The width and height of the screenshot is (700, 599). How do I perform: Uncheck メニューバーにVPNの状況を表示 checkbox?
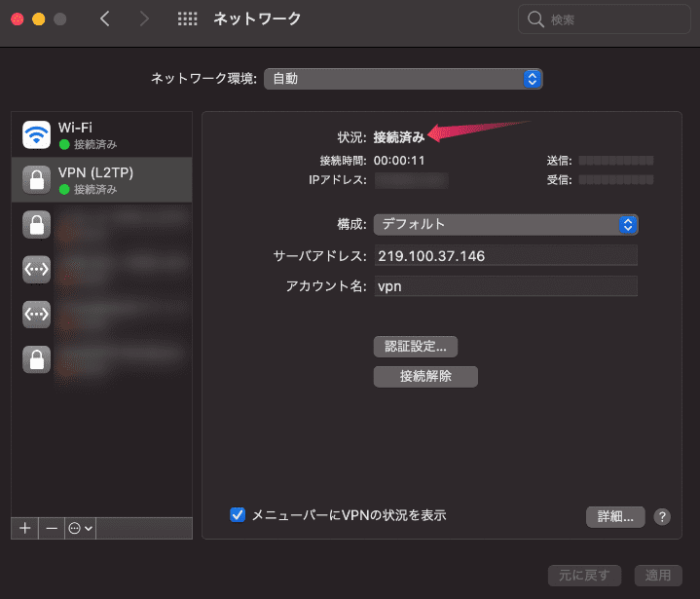pyautogui.click(x=238, y=515)
